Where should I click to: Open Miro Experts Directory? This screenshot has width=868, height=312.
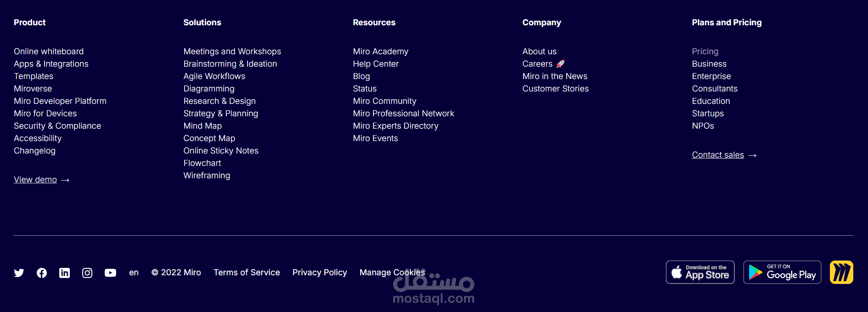coord(395,126)
